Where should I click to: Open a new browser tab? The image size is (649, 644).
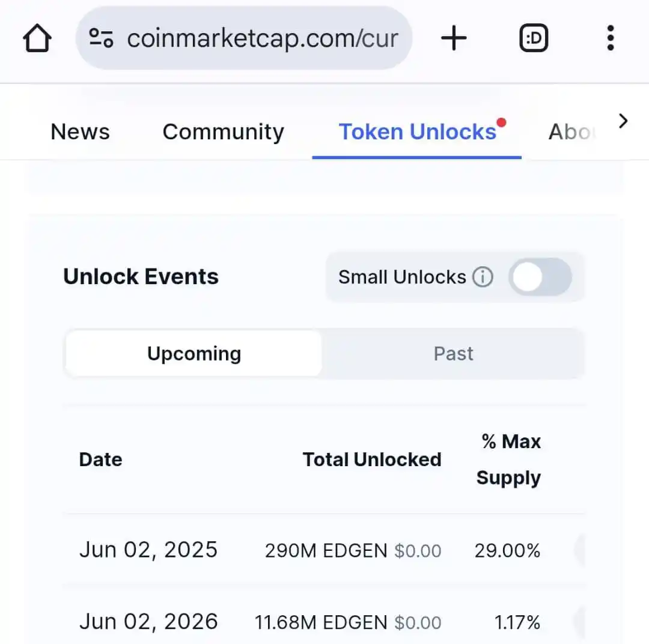coord(454,37)
